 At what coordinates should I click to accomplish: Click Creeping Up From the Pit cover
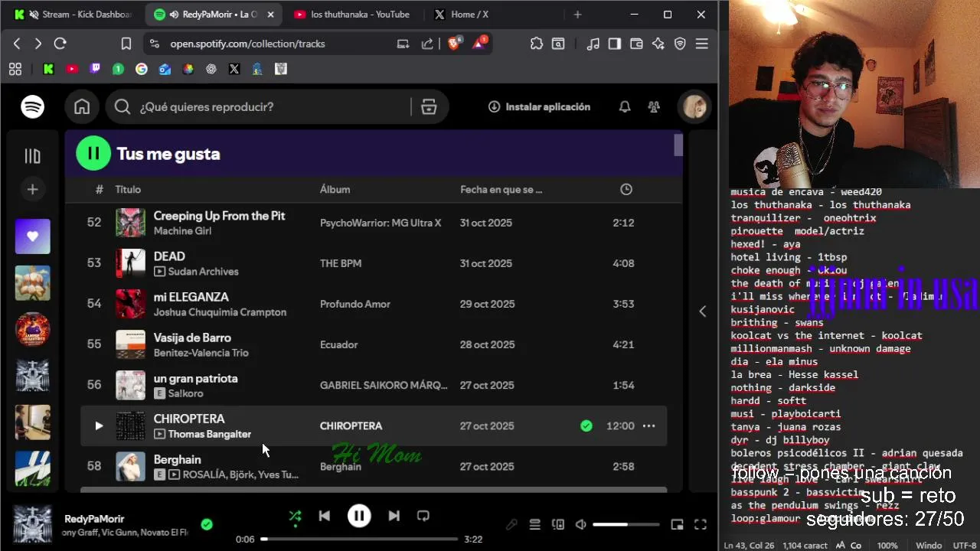[x=130, y=223]
